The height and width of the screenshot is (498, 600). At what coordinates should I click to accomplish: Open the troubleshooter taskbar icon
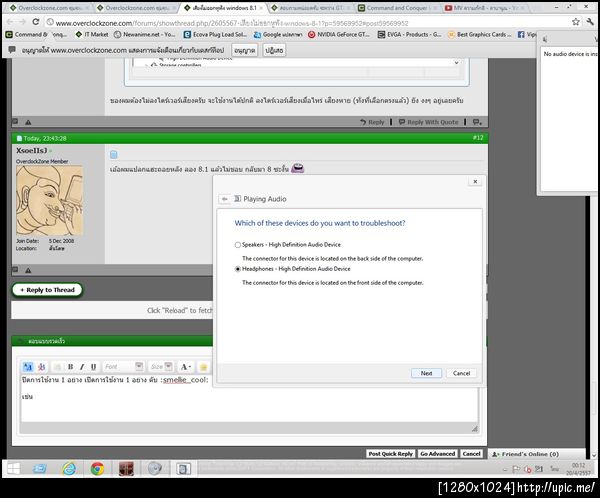point(183,469)
